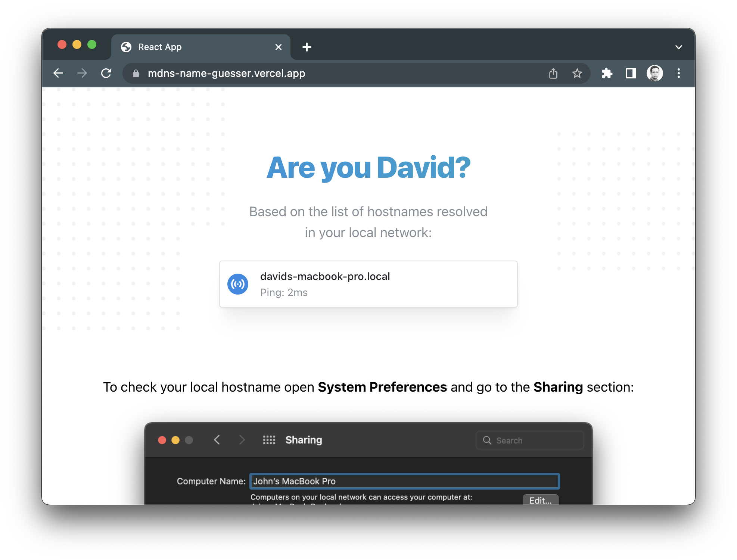
Task: Open a new tab with the plus button
Action: [307, 47]
